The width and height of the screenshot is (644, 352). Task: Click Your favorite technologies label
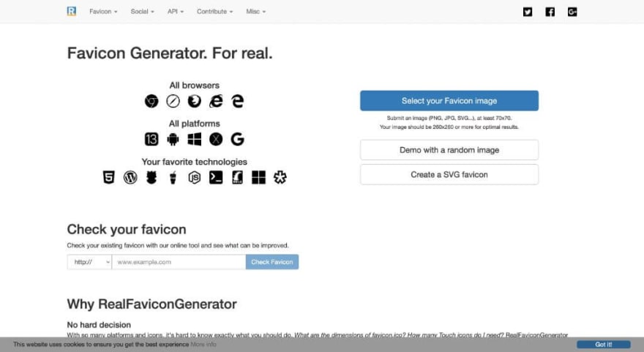pos(194,162)
